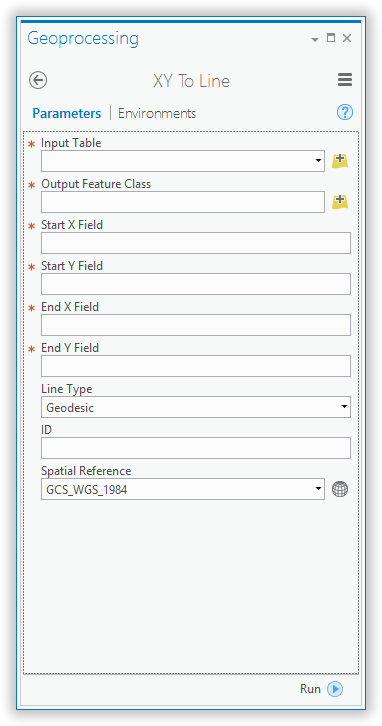Image resolution: width=382 pixels, height=726 pixels.
Task: Close the Geoprocessing pane
Action: point(347,38)
